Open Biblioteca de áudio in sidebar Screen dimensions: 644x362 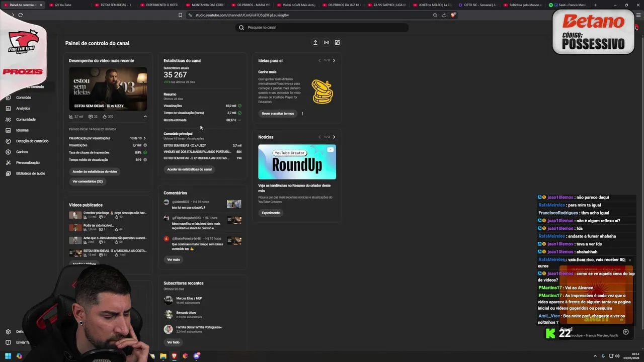(30, 173)
